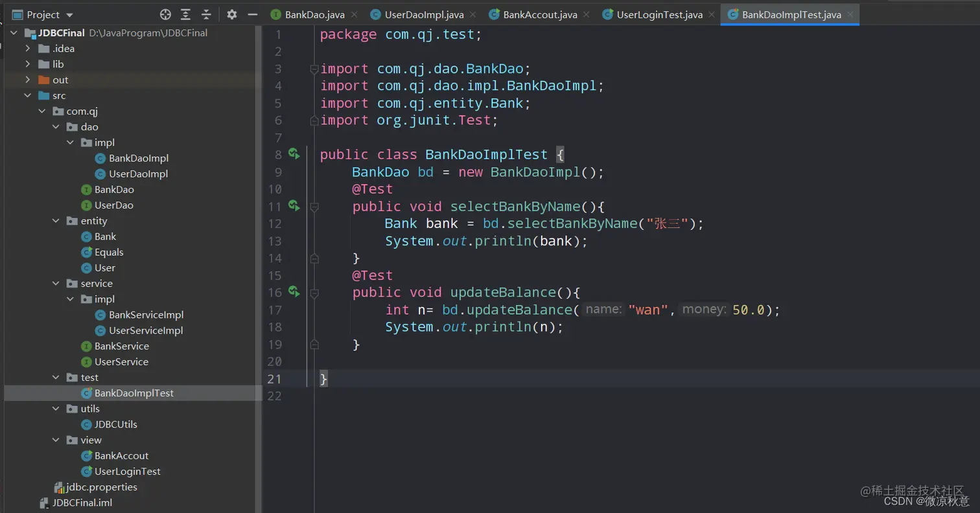Collapse the service package
This screenshot has height=513, width=980.
click(56, 283)
